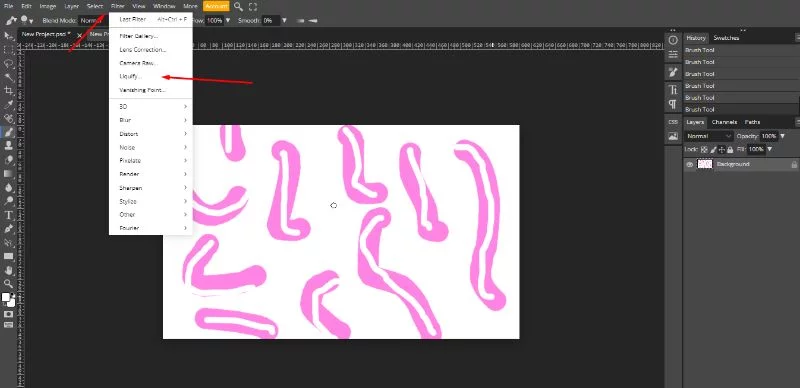Choose Liquify from the Filter menu
Viewport: 800px width, 388px height.
point(151,76)
